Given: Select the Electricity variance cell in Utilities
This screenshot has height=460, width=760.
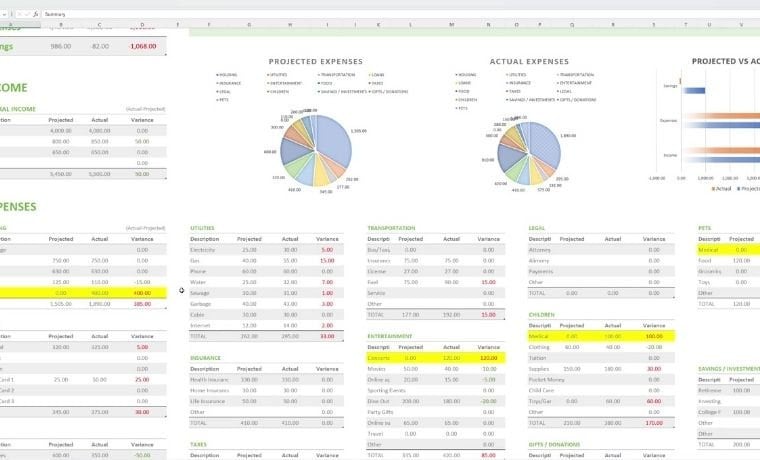Looking at the screenshot, I should pyautogui.click(x=327, y=250).
